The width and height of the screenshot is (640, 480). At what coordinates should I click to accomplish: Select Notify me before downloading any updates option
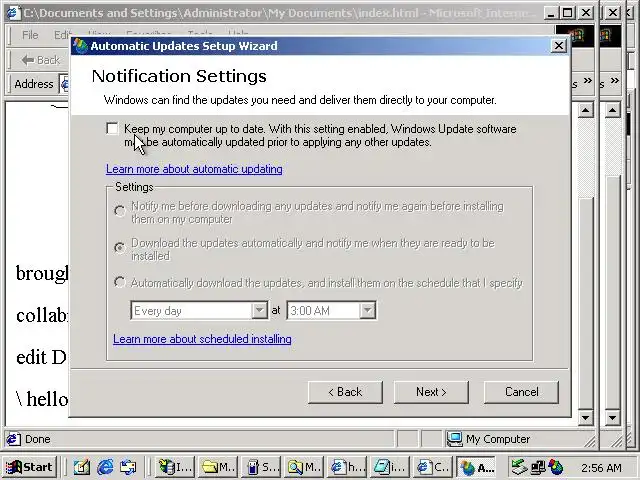(120, 211)
